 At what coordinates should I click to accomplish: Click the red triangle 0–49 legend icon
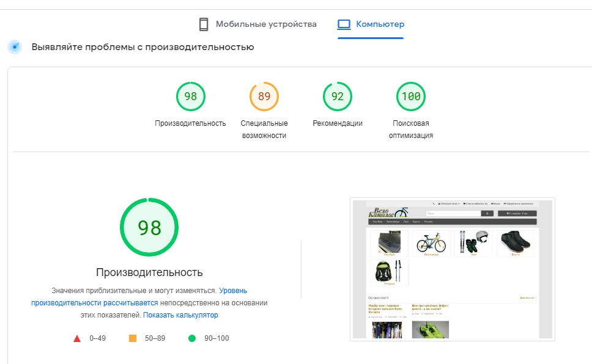[77, 338]
